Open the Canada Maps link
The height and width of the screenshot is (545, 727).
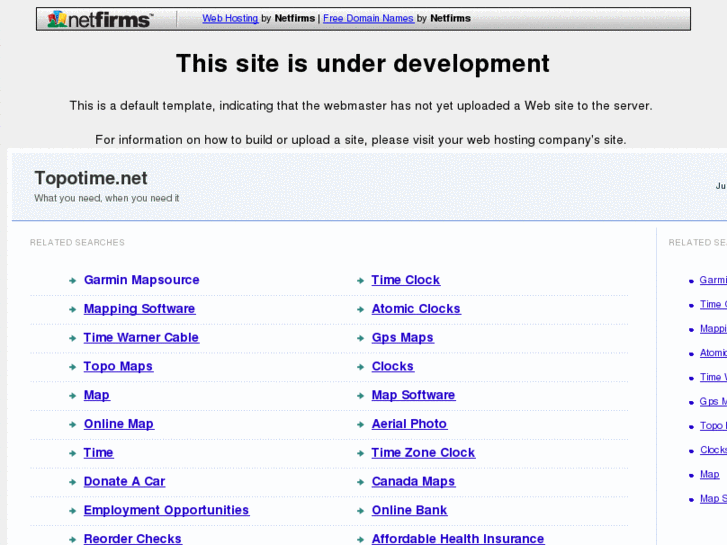click(413, 481)
